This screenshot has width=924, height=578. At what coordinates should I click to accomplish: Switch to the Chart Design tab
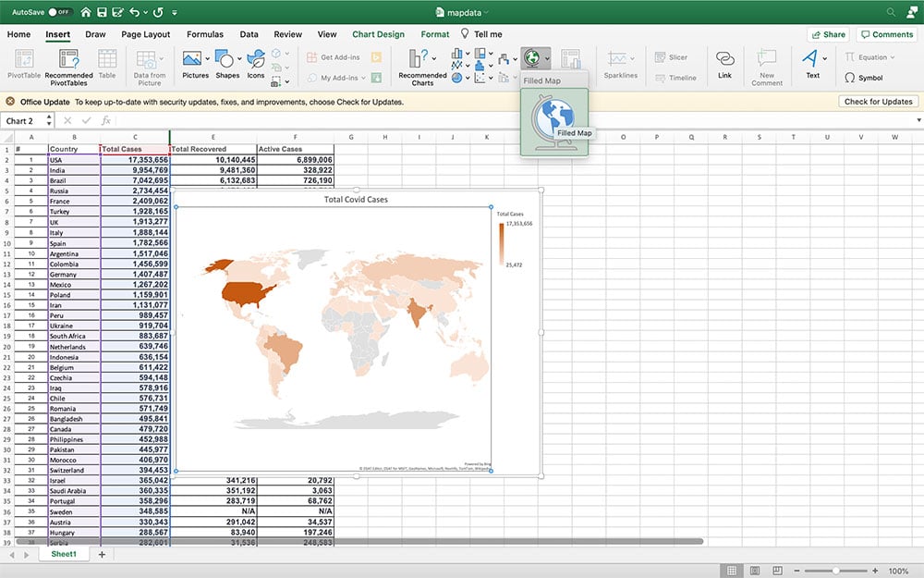378,33
